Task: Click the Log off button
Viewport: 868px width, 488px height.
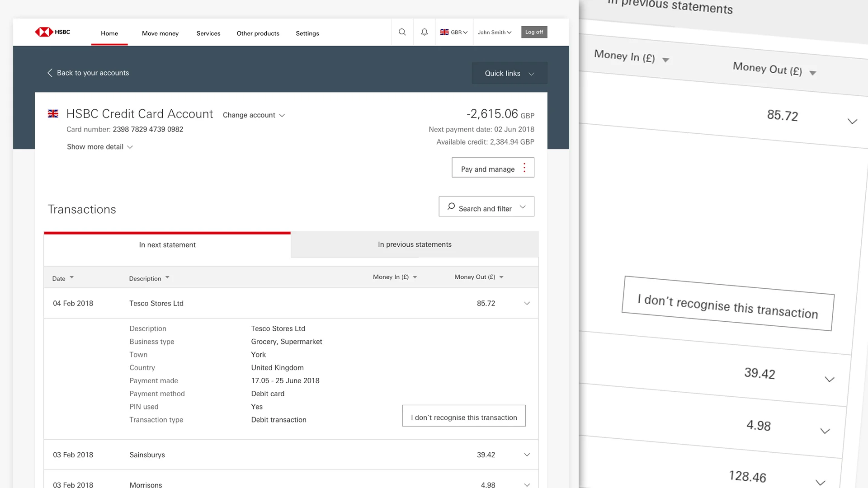Action: pos(534,32)
